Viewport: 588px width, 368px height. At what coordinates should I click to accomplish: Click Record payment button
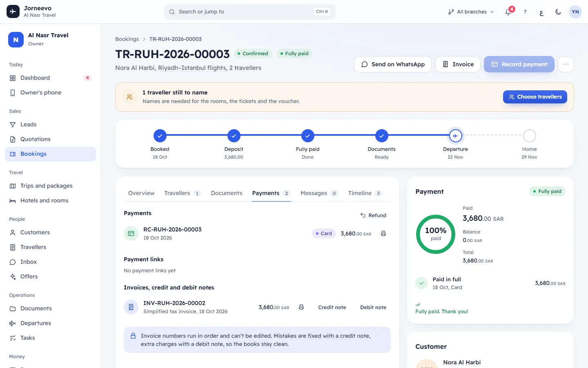point(519,64)
